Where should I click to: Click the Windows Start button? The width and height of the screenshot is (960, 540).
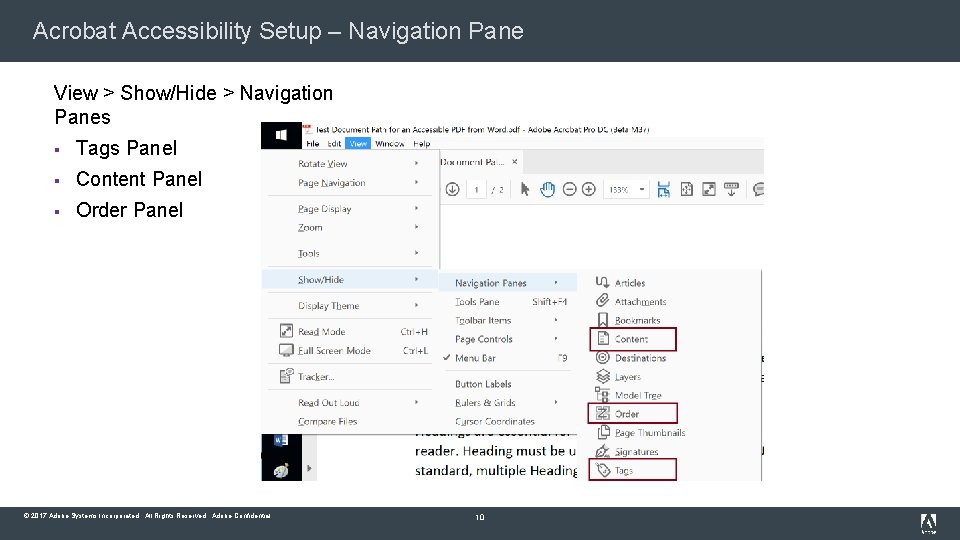281,135
